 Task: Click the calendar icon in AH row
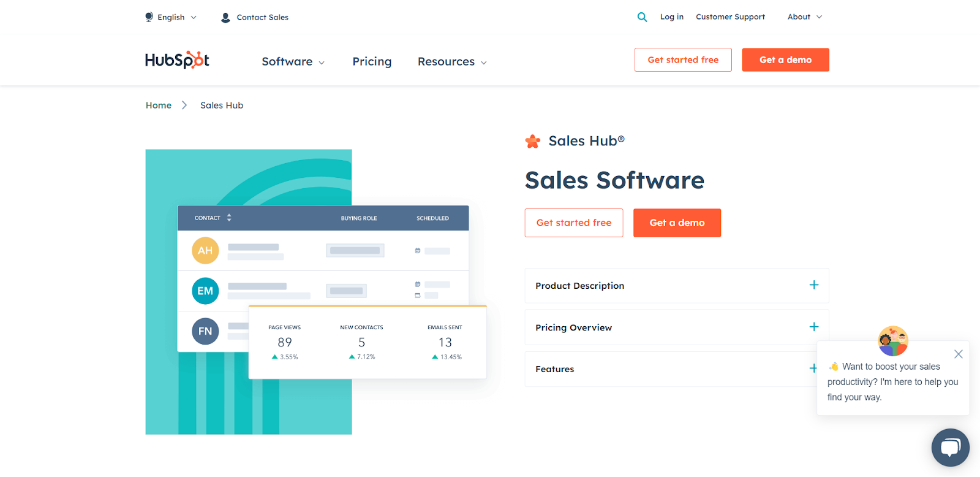pos(418,251)
